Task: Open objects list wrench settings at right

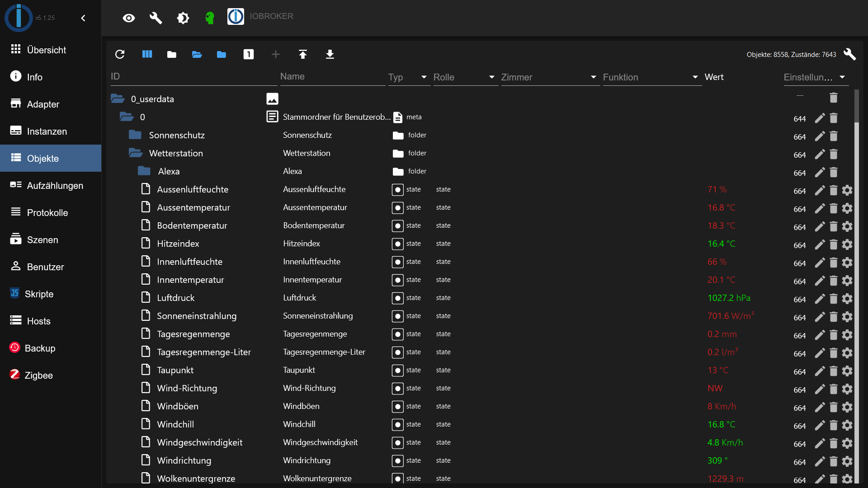Action: [x=849, y=54]
